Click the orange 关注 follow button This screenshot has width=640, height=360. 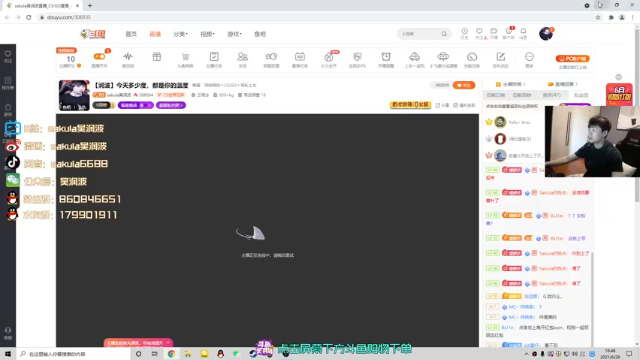464,85
